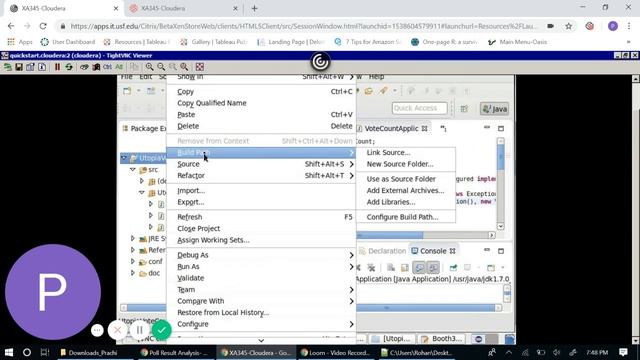Collapse the src folder in Package Explorer
This screenshot has width=640, height=360.
pos(133,169)
